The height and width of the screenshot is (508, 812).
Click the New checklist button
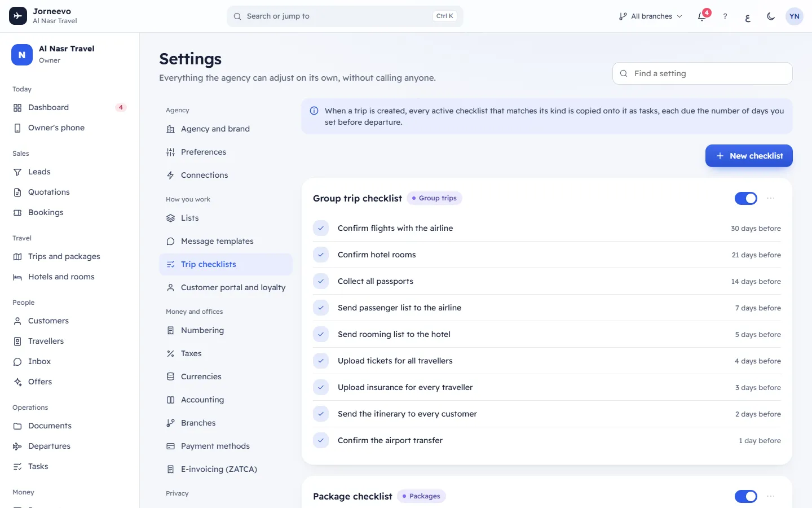pos(749,156)
